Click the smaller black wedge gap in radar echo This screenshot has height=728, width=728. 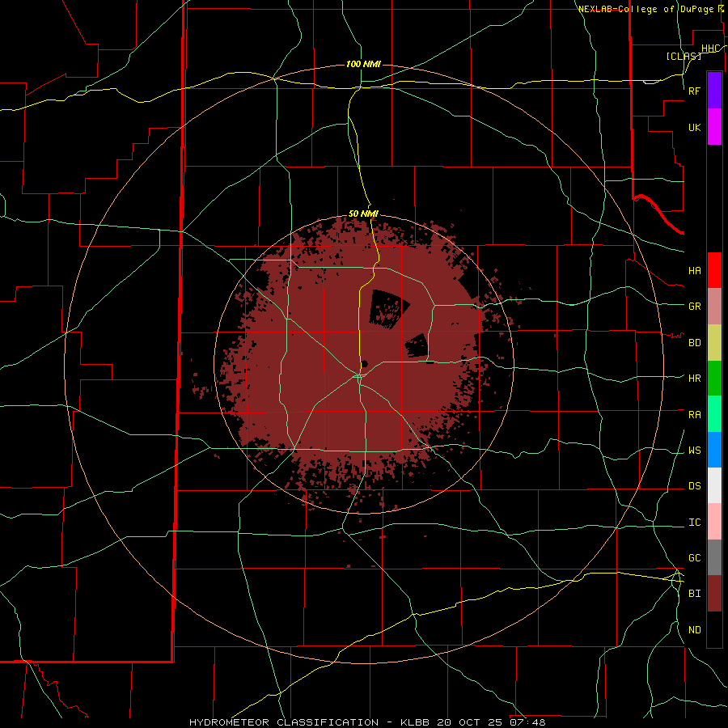tap(417, 346)
